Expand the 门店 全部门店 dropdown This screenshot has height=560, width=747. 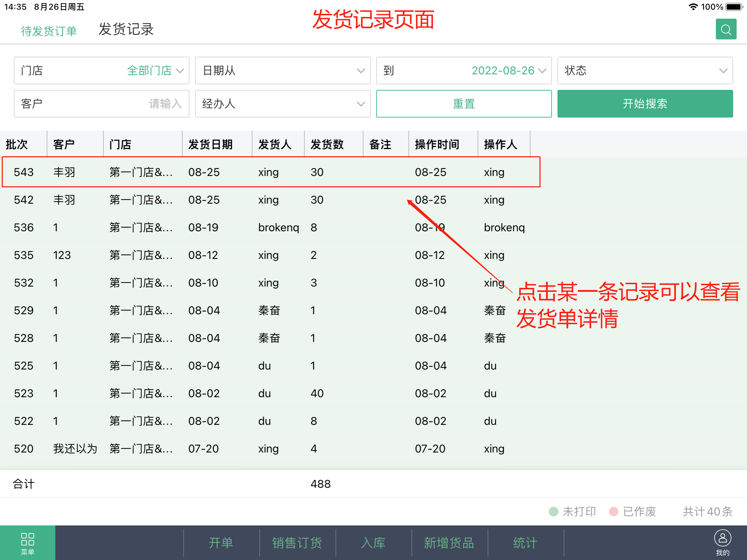click(x=102, y=71)
